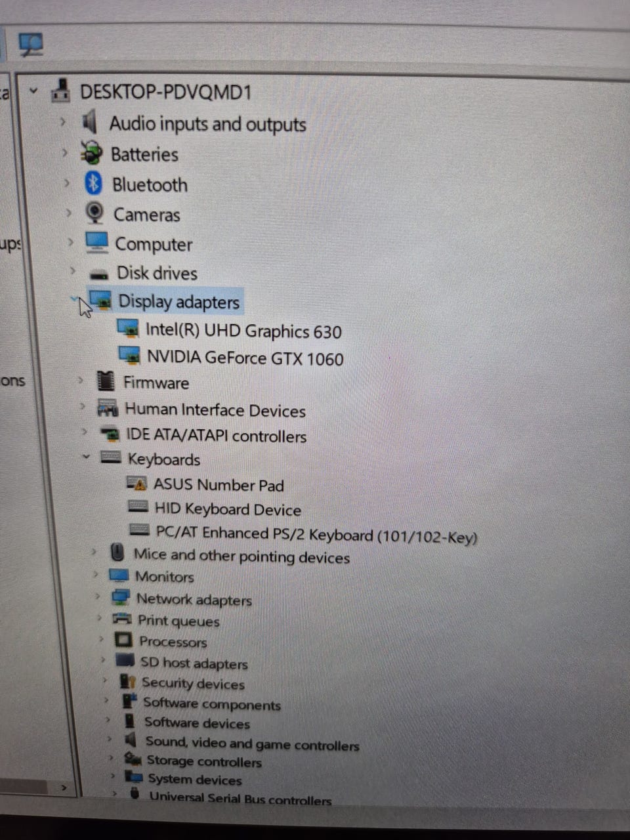Expand the Audio inputs and outputs node
Screen dimensions: 630x840
[62, 121]
